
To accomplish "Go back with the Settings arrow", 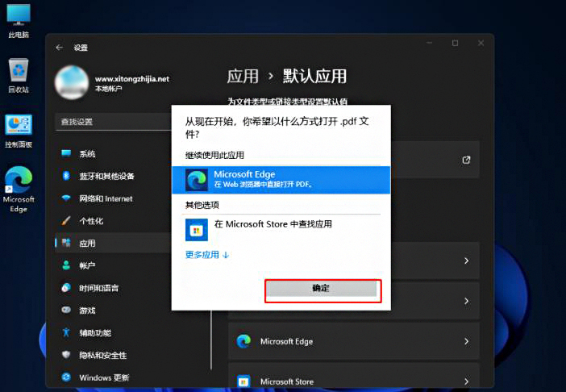I will 60,48.
